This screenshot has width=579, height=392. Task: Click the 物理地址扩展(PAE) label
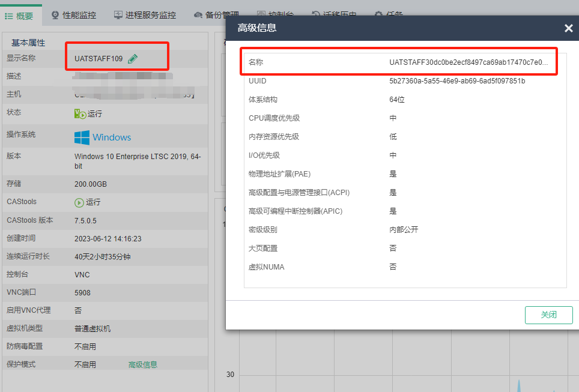(279, 174)
